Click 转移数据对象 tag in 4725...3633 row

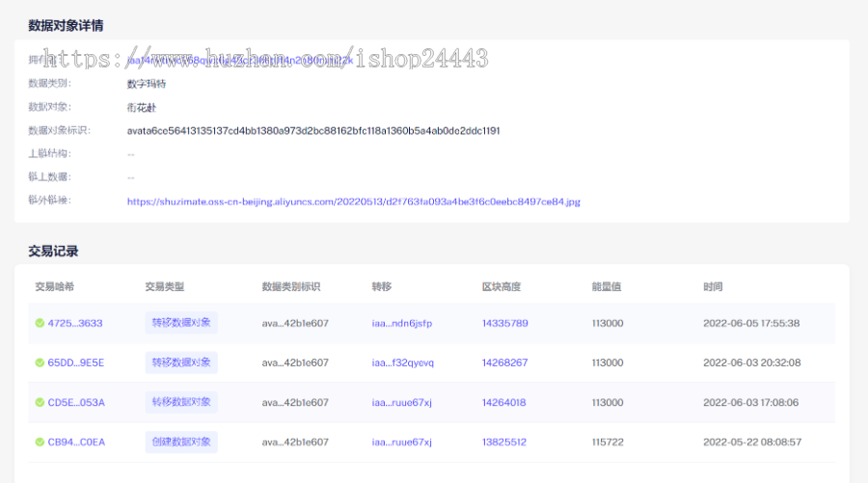point(181,323)
